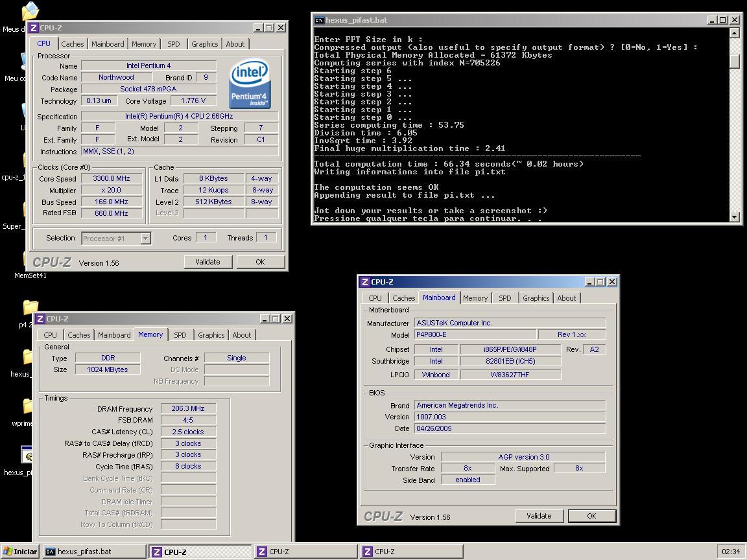Click the Core Speed value 3300.0 MHz
Viewport: 747px width, 560px height.
pos(112,178)
